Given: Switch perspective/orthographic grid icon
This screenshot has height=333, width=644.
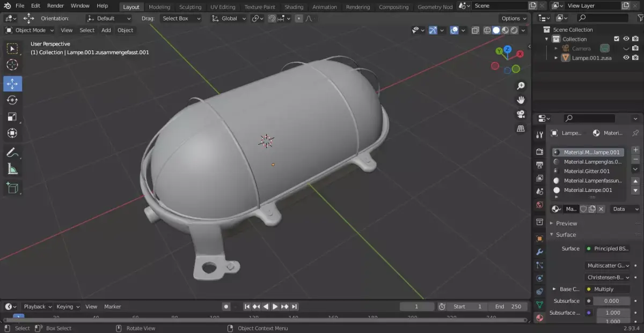Looking at the screenshot, I should [x=521, y=129].
